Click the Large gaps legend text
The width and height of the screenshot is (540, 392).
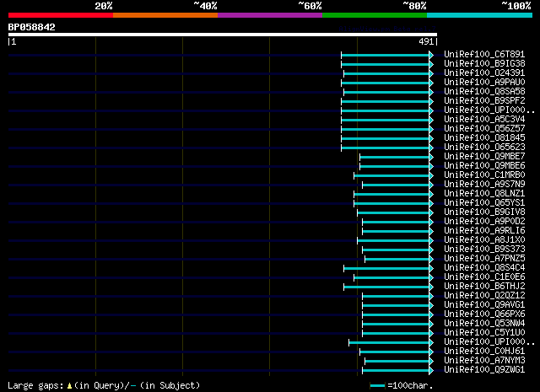tap(104, 385)
